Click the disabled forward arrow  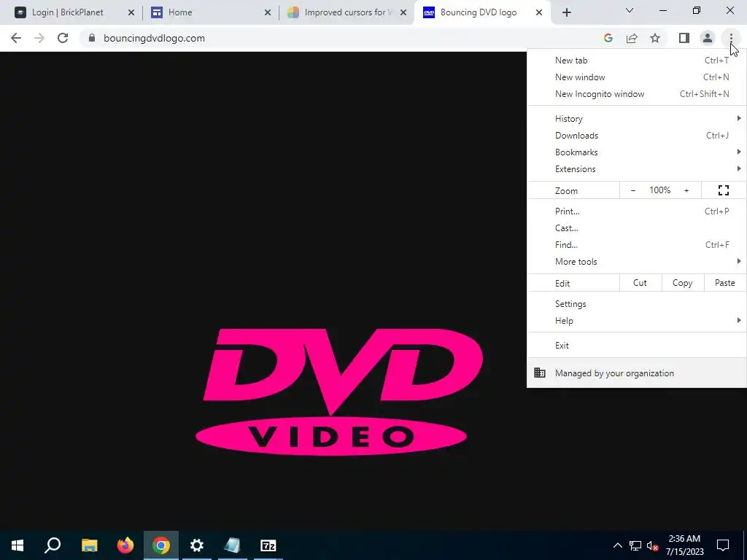click(39, 38)
